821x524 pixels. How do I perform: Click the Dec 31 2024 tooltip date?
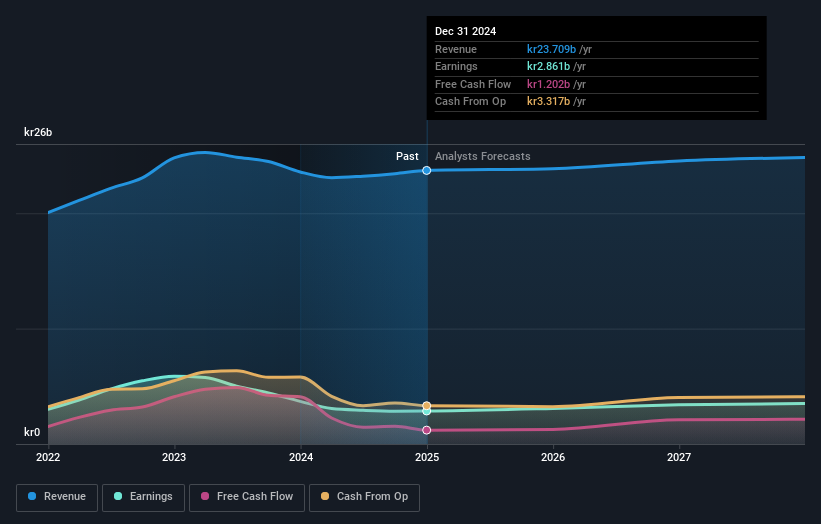click(x=465, y=31)
